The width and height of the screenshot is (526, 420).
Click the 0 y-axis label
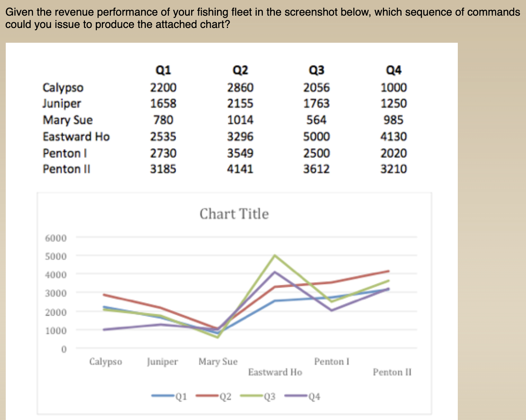coord(64,349)
